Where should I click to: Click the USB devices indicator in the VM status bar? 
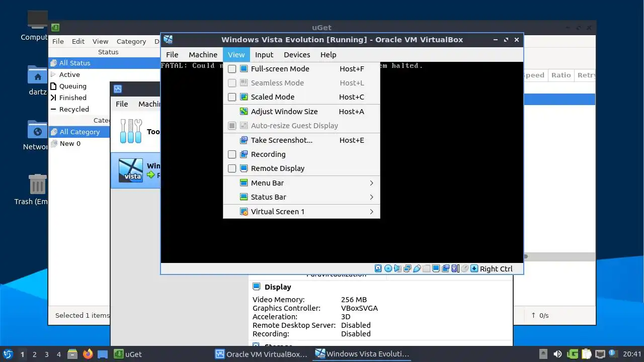click(417, 268)
